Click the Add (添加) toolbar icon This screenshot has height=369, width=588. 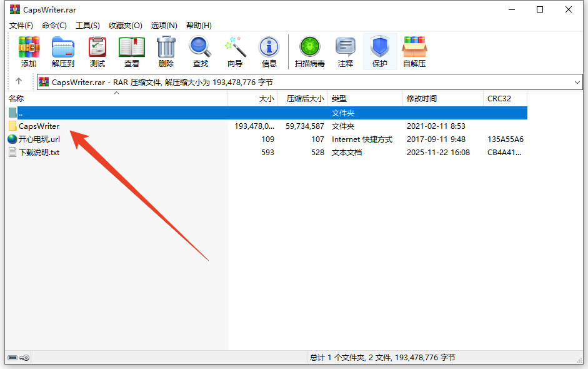coord(29,51)
